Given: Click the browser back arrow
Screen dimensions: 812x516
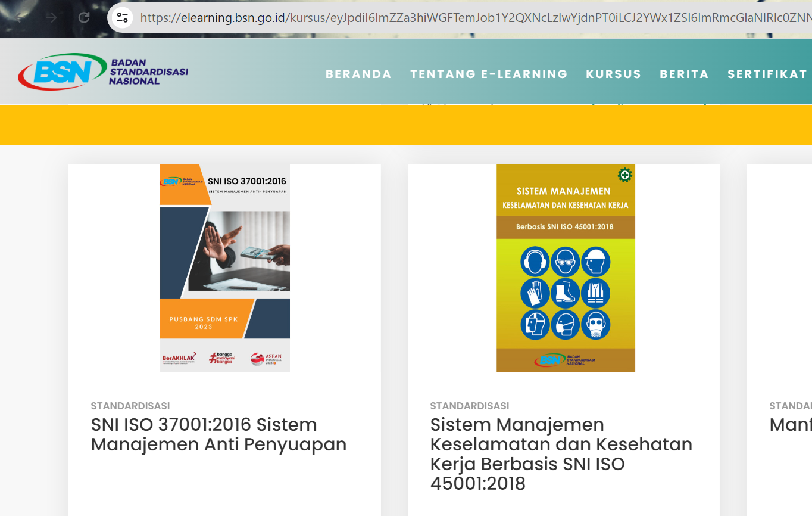Looking at the screenshot, I should point(21,17).
